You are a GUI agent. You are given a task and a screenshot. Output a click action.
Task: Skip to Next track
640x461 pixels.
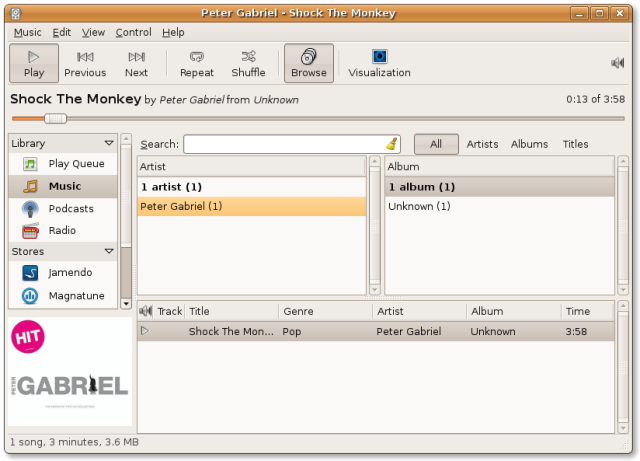coord(136,63)
